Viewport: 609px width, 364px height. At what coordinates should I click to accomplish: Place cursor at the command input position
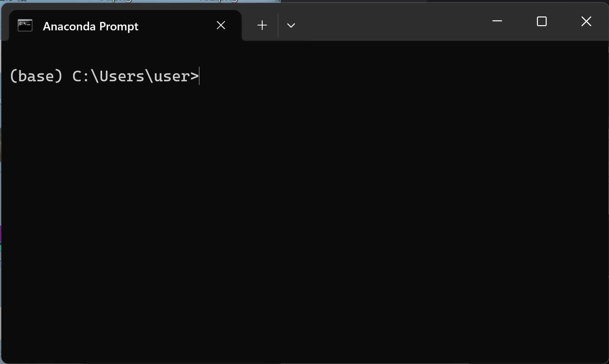(200, 76)
